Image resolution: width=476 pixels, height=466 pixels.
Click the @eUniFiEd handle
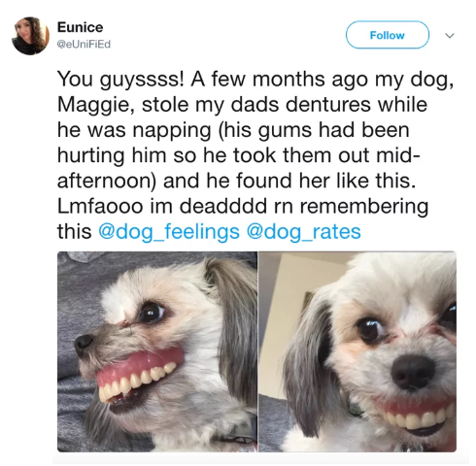click(x=84, y=44)
